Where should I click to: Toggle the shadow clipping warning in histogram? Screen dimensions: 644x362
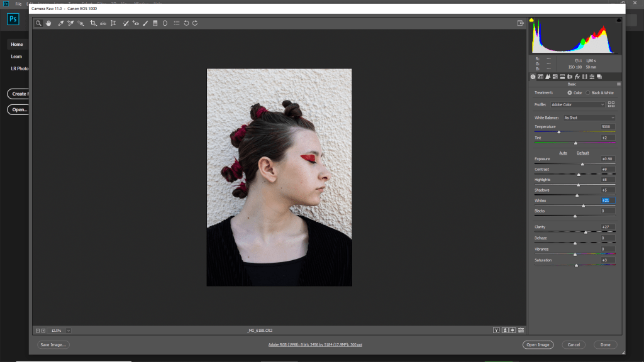(x=531, y=21)
